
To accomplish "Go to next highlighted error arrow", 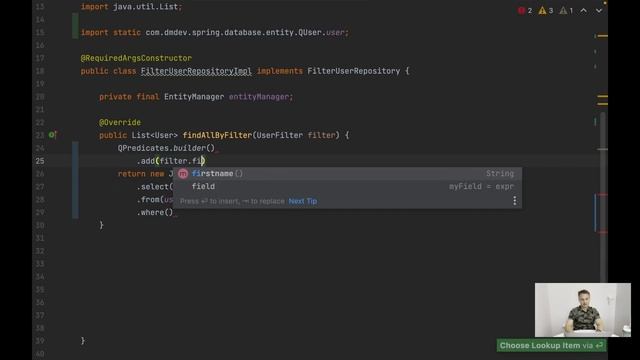I will (599, 11).
